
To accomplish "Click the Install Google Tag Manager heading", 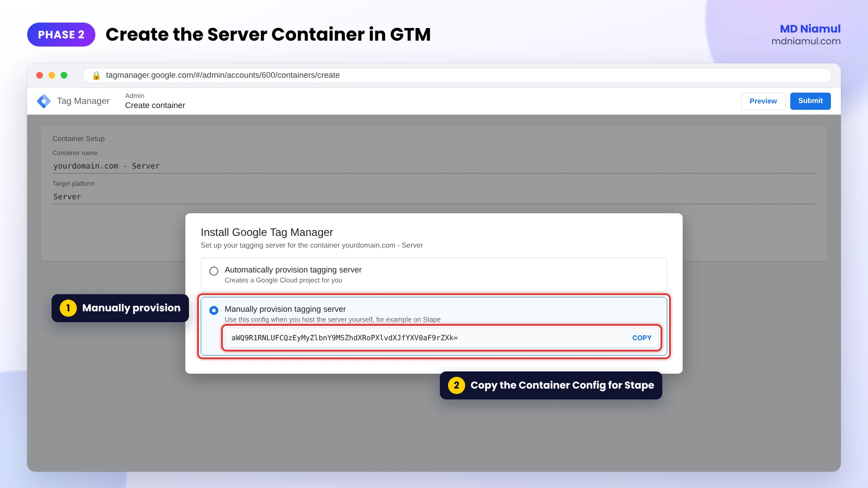I will click(x=267, y=232).
